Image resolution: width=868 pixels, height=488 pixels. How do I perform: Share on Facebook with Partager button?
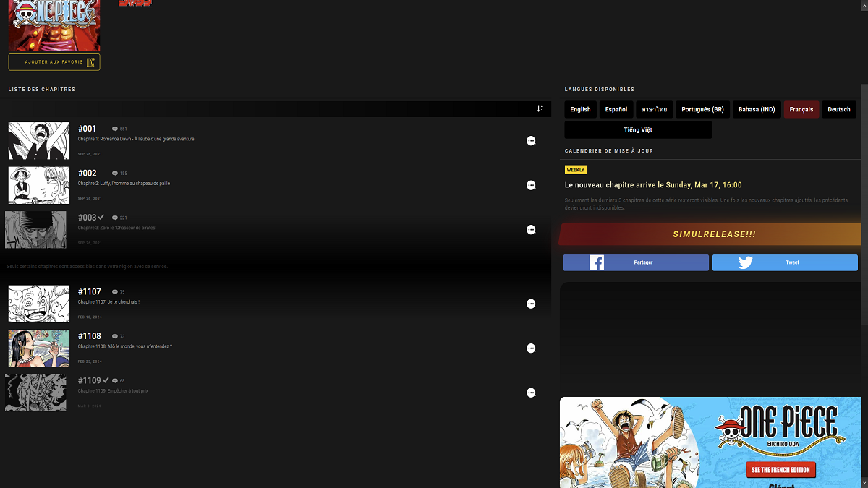pyautogui.click(x=636, y=262)
